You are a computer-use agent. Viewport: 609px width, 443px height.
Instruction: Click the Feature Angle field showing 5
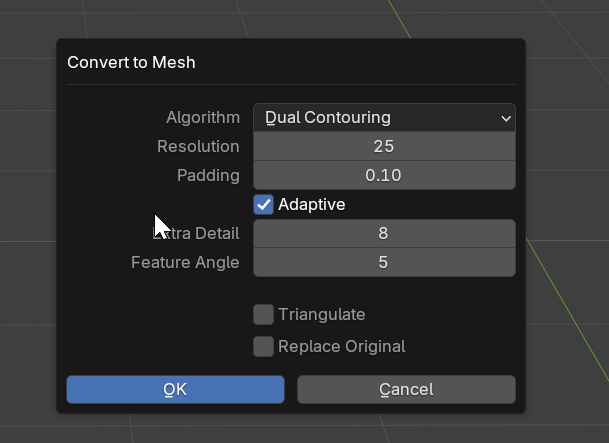pyautogui.click(x=384, y=262)
